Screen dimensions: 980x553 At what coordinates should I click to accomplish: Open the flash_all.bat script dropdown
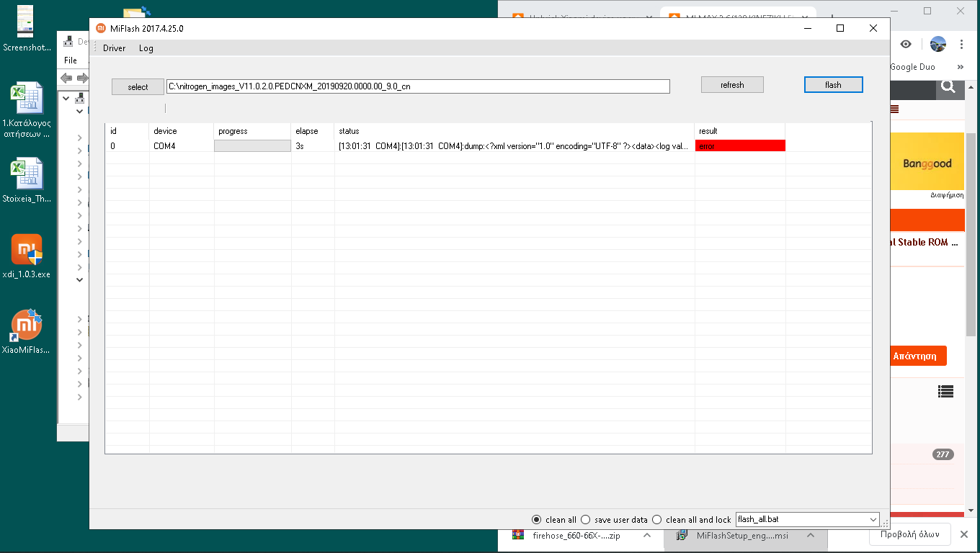point(873,520)
